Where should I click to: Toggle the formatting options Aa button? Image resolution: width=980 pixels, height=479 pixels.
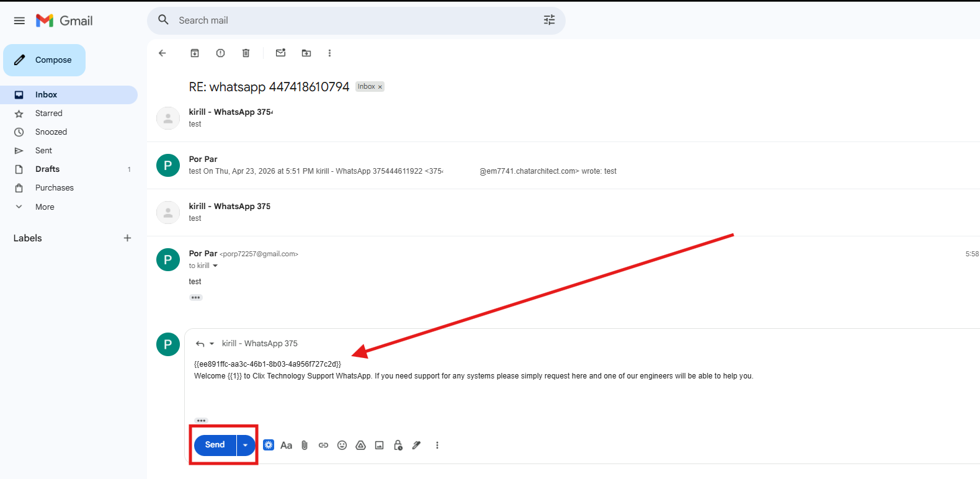286,445
